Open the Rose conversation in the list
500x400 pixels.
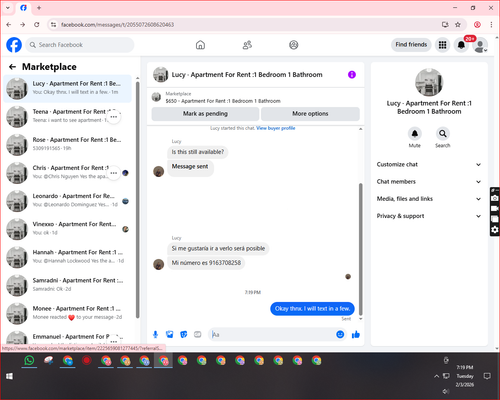(68, 145)
